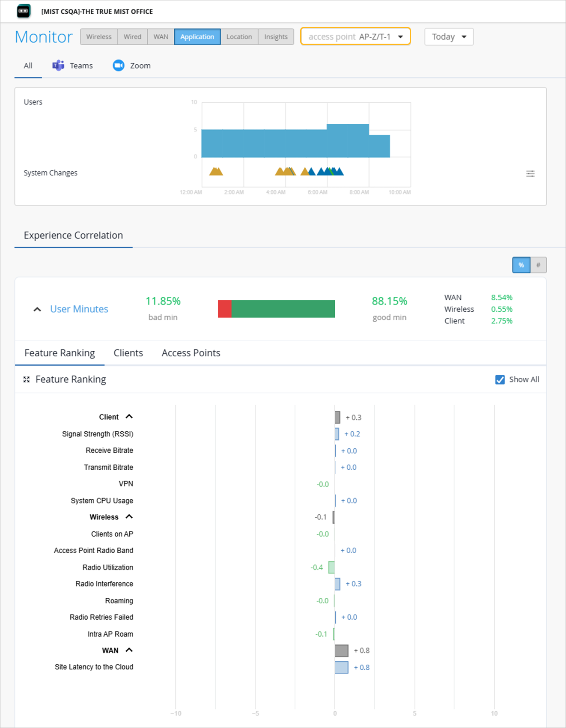Image resolution: width=566 pixels, height=728 pixels.
Task: Open the access point AP-Z/T-1 dropdown
Action: (355, 36)
